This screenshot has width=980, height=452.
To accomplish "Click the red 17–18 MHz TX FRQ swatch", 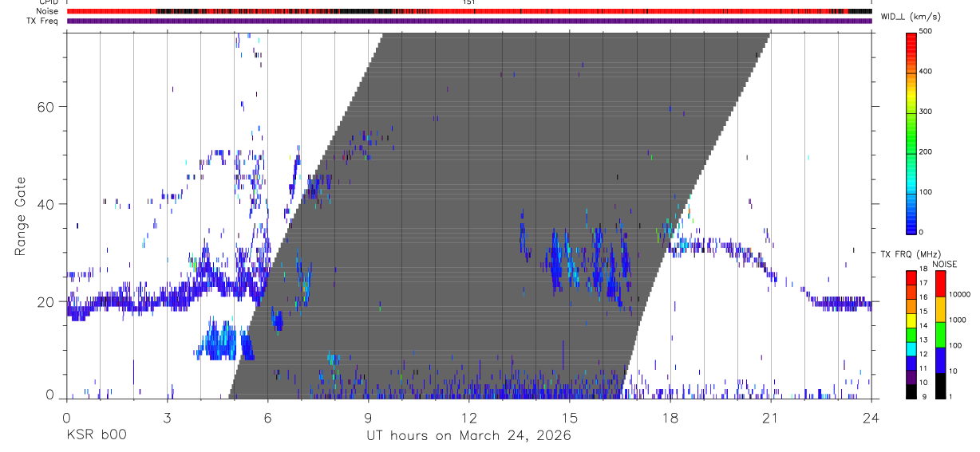I will [x=911, y=278].
